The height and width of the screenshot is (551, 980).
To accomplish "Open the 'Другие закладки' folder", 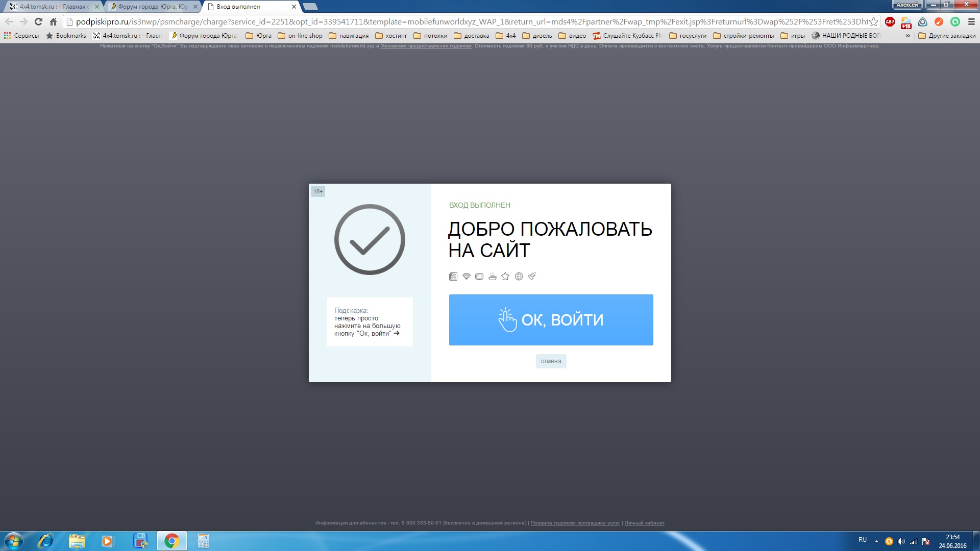I will [947, 36].
